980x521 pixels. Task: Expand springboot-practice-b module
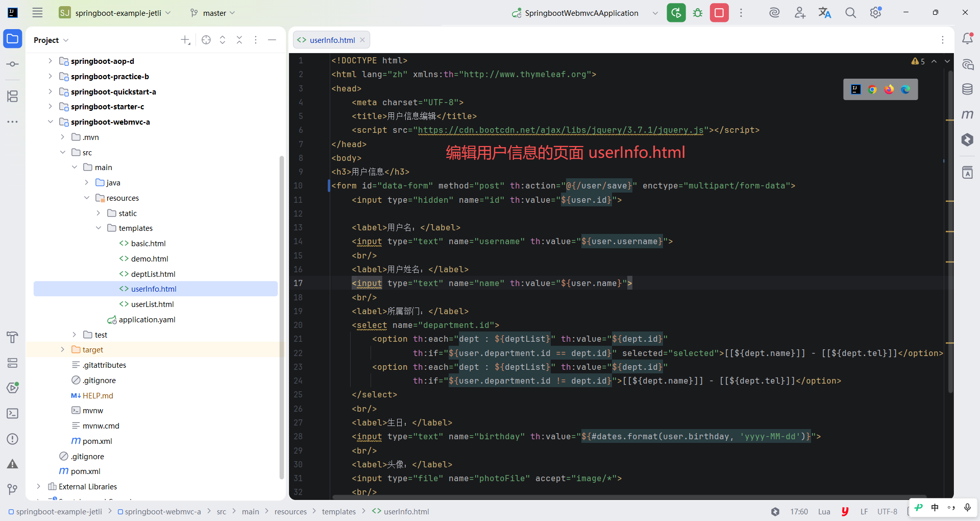[50, 76]
